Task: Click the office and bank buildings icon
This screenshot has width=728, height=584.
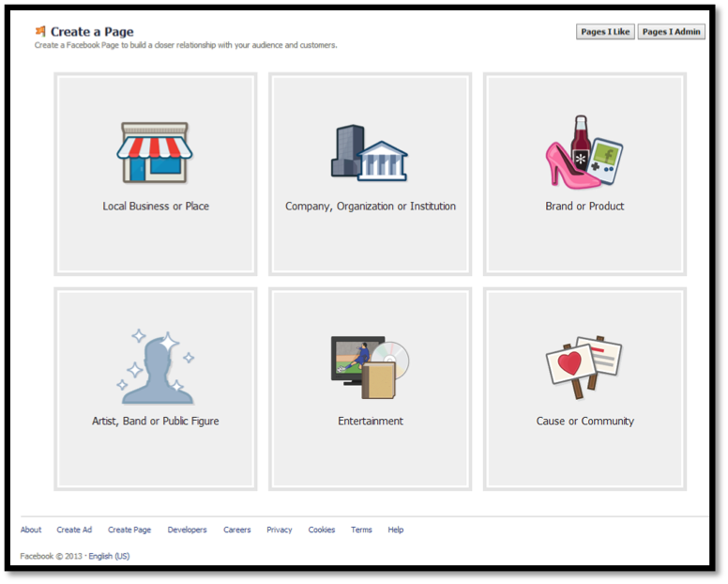Action: [370, 153]
